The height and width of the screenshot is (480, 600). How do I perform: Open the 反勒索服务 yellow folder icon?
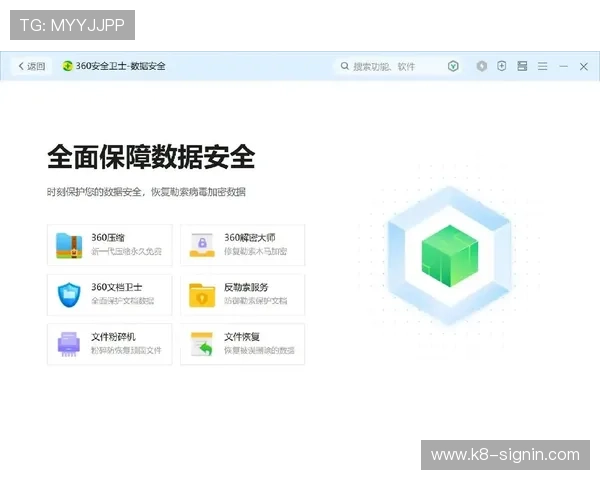[x=202, y=295]
